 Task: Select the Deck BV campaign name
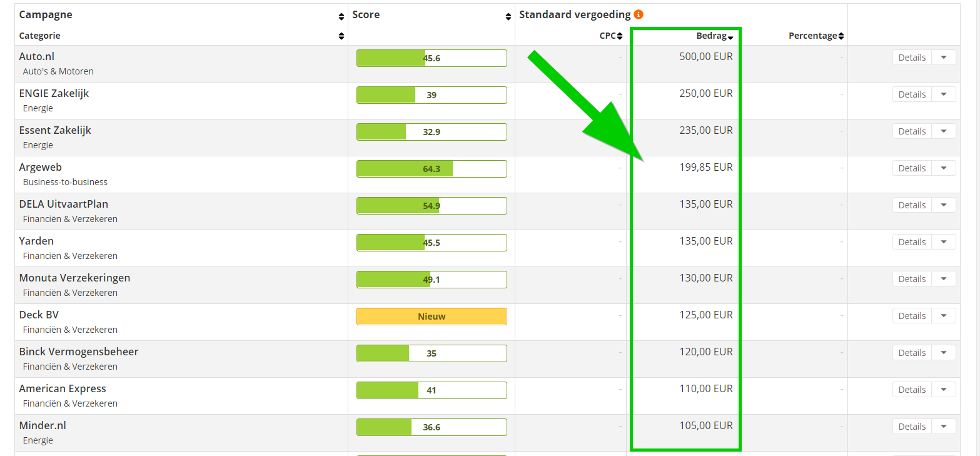pyautogui.click(x=39, y=315)
